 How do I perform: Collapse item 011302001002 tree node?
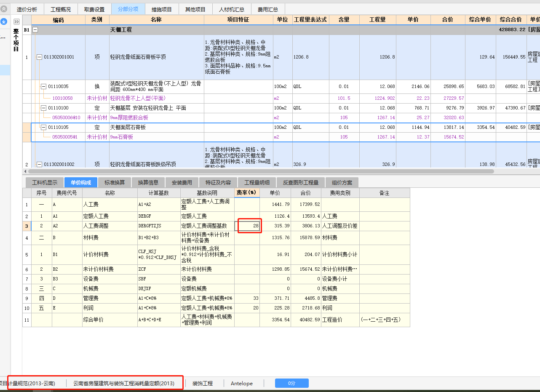tap(39, 164)
